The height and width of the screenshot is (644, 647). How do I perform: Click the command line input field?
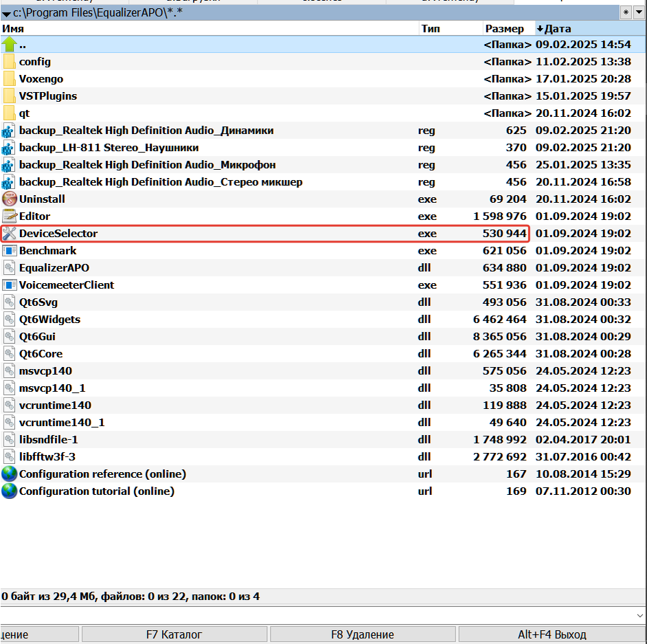[318, 616]
